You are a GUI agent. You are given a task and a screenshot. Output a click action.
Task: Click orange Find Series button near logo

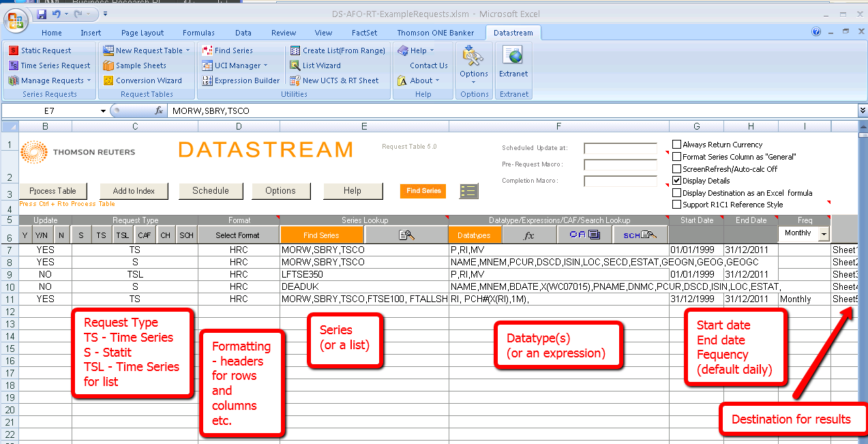click(423, 191)
